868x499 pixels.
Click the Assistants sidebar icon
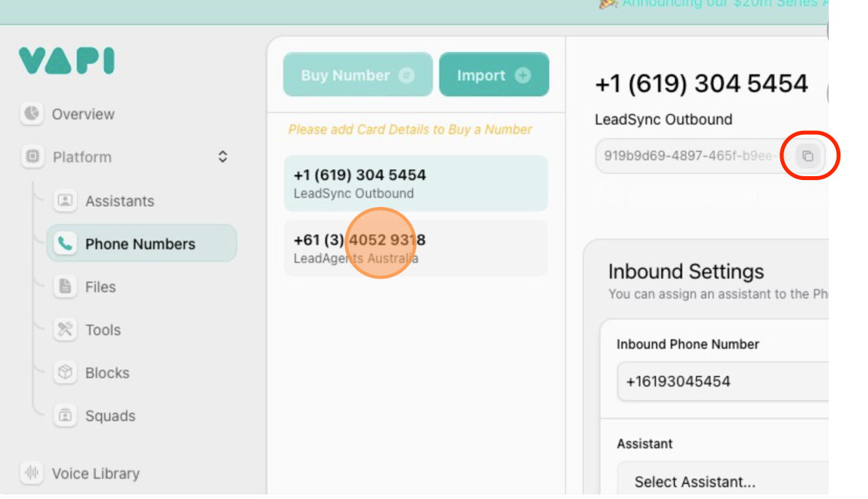65,200
